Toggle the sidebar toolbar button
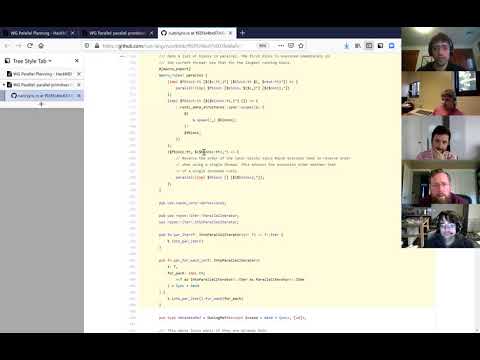This screenshot has width=480, height=360. [x=369, y=46]
